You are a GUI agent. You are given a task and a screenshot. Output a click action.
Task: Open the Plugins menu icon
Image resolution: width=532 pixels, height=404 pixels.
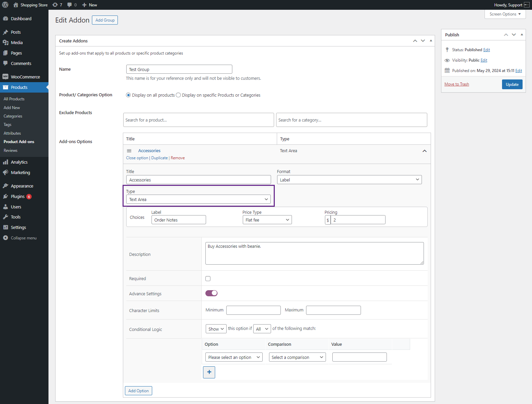point(5,196)
